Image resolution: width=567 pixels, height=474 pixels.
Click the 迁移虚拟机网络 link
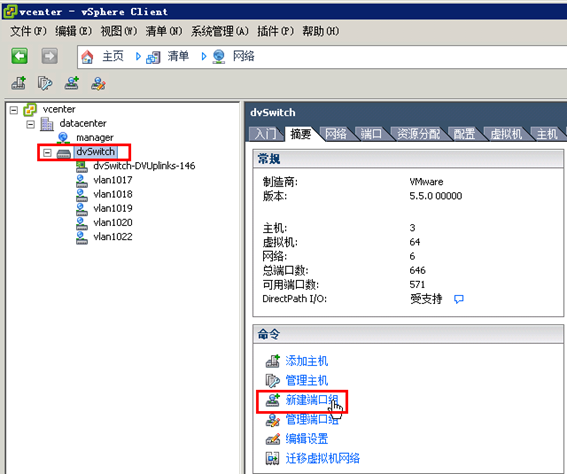pos(323,458)
